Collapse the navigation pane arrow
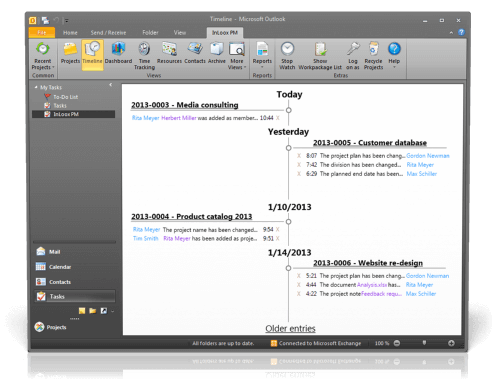This screenshot has height=380, width=495. point(110,85)
